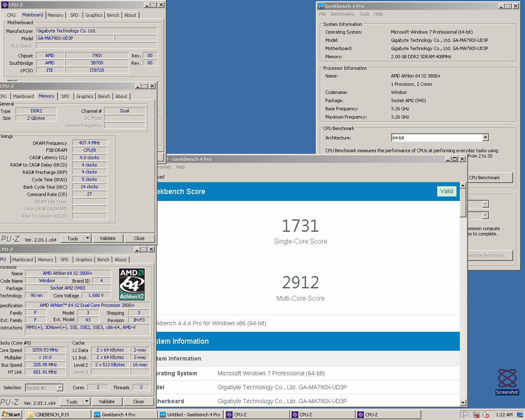Select Memory tab in top CPU-Z window
This screenshot has height=420, width=525.
[x=55, y=15]
